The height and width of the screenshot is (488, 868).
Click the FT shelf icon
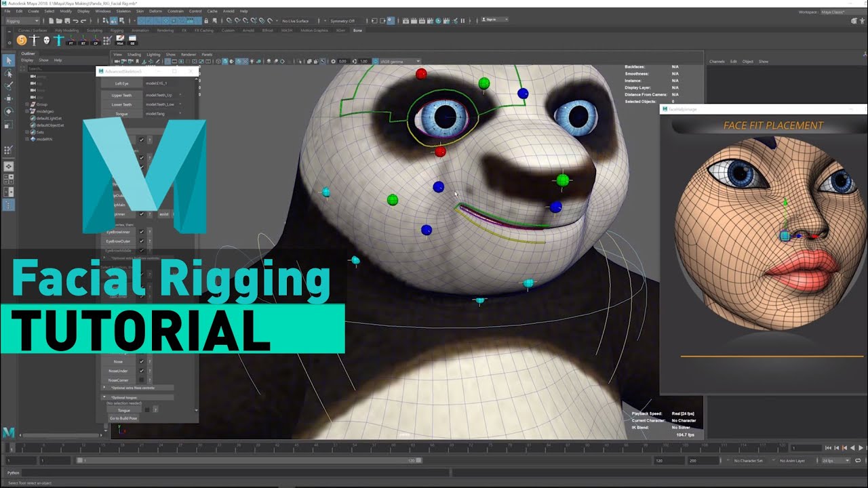pos(71,41)
